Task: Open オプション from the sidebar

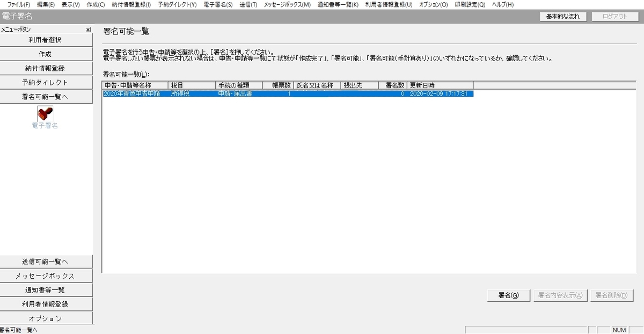Action: coord(45,319)
